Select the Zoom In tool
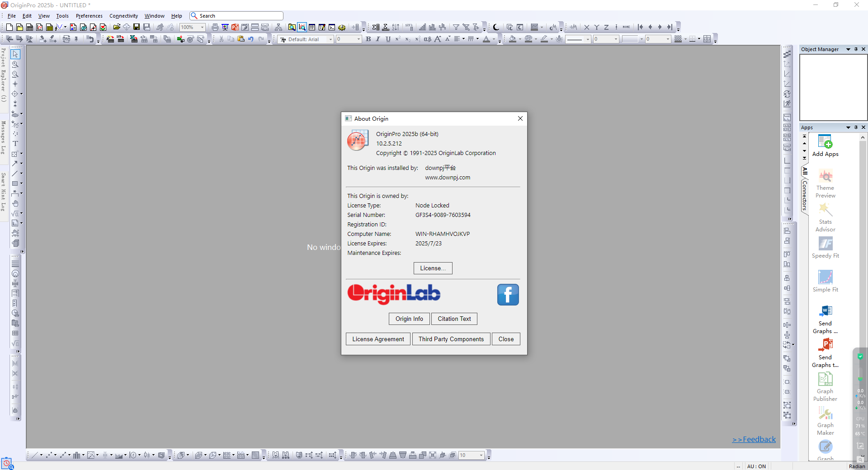The height and width of the screenshot is (470, 868). pyautogui.click(x=15, y=65)
